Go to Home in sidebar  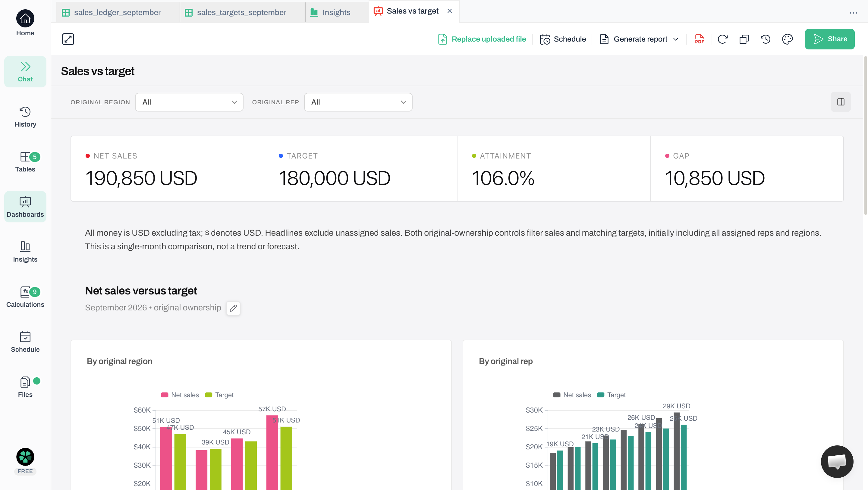pos(25,23)
